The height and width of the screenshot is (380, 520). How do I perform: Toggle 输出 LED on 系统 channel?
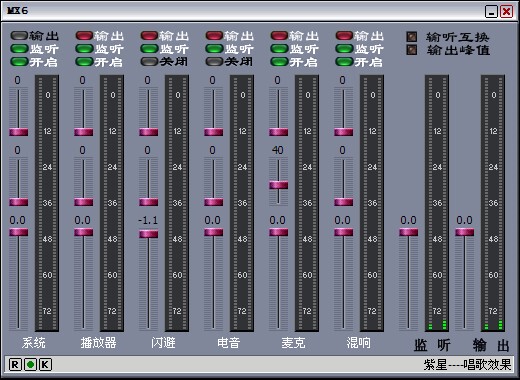pyautogui.click(x=19, y=35)
